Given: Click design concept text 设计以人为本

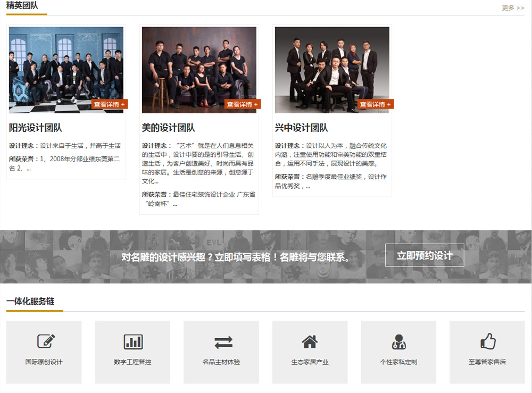Looking at the screenshot, I should (325, 146).
